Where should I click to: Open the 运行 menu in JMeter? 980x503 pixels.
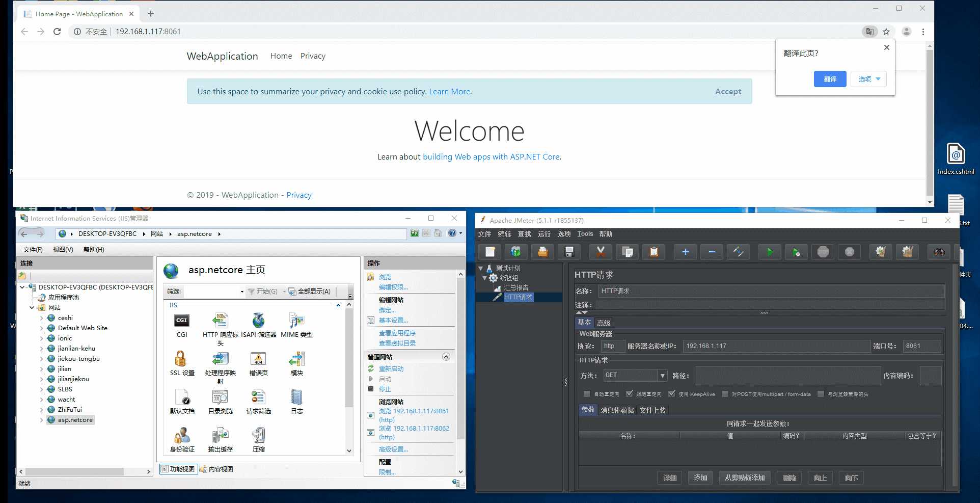(x=544, y=234)
